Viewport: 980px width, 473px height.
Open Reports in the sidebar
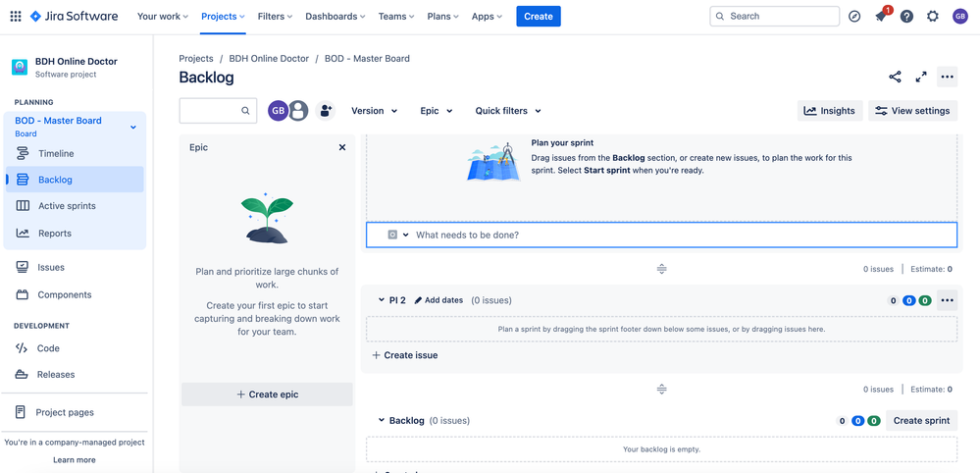coord(75,233)
